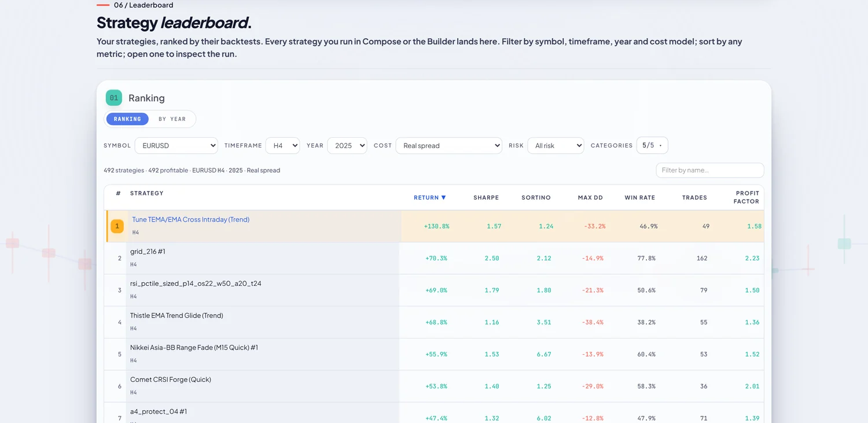Click trades count 162

pyautogui.click(x=702, y=258)
